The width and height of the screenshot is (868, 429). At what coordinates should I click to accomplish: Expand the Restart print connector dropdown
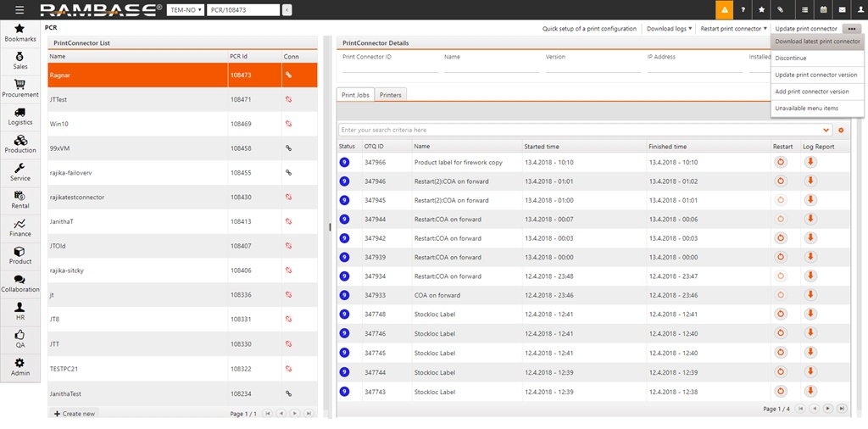click(733, 29)
